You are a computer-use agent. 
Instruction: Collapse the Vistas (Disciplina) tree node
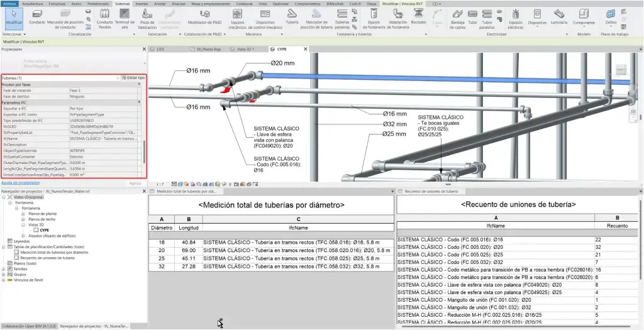point(4,197)
